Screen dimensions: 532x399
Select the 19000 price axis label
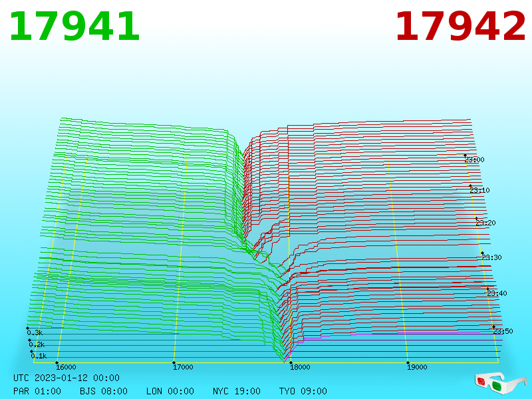[x=418, y=367]
